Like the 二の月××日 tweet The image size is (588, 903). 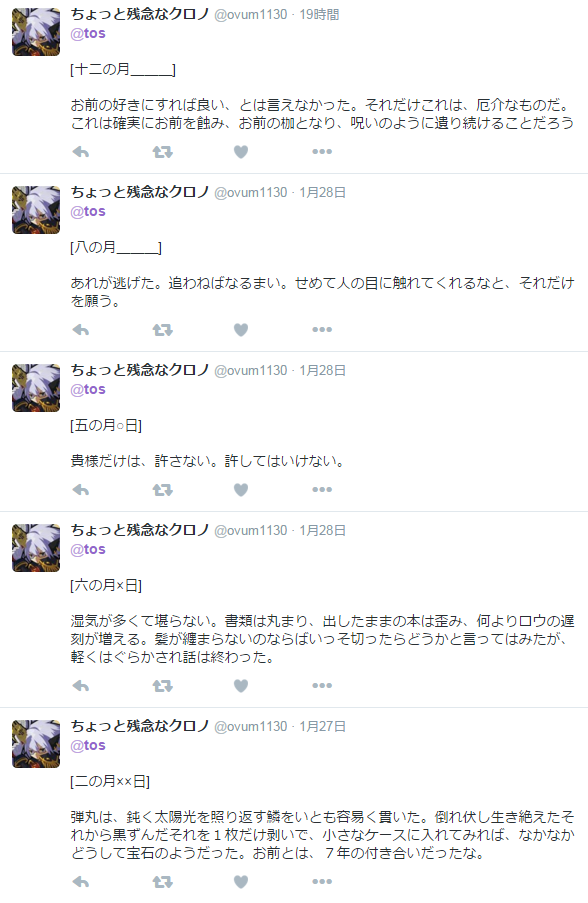pos(241,882)
